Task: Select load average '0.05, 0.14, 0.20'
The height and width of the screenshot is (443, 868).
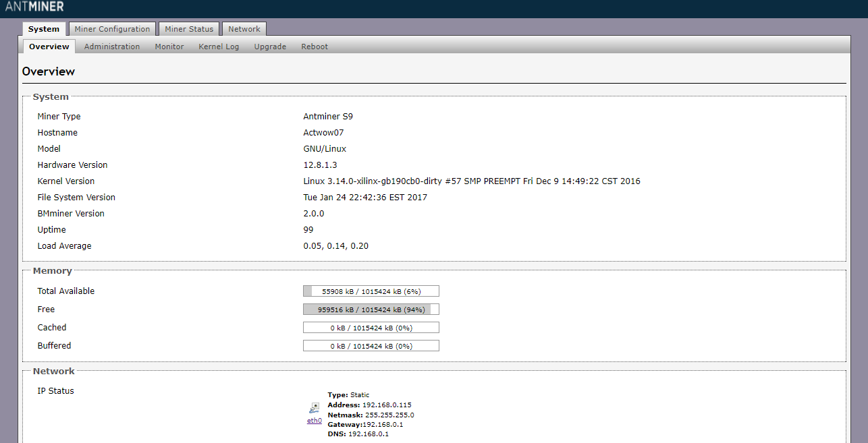Action: tap(336, 246)
